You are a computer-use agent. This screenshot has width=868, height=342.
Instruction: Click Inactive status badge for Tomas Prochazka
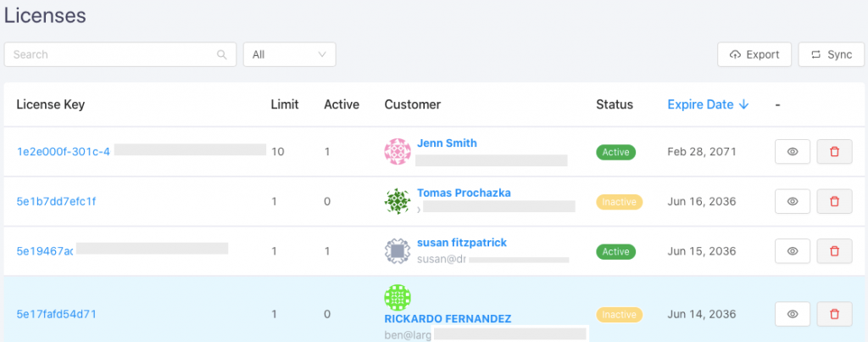point(620,202)
